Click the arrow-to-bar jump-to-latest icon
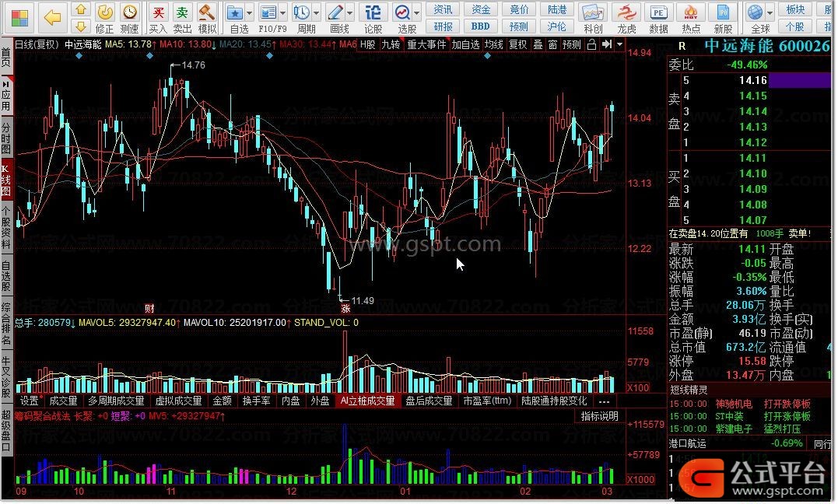 click(x=607, y=44)
